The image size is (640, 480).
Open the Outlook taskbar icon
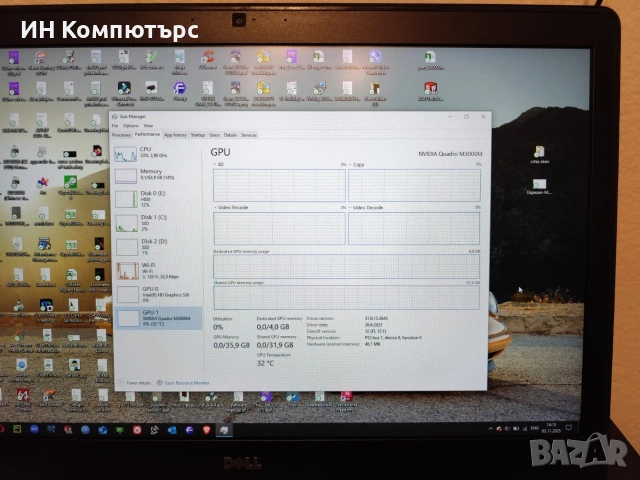[172, 430]
